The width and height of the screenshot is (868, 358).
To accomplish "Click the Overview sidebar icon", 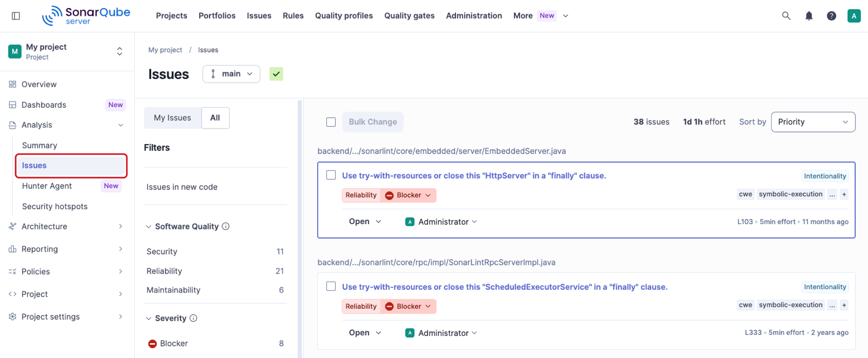I will (x=13, y=85).
